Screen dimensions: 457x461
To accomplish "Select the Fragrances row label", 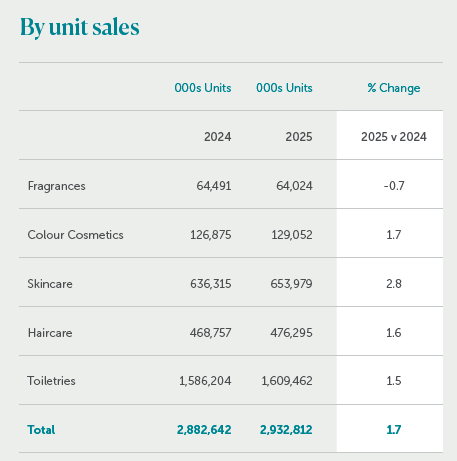I will 57,186.
